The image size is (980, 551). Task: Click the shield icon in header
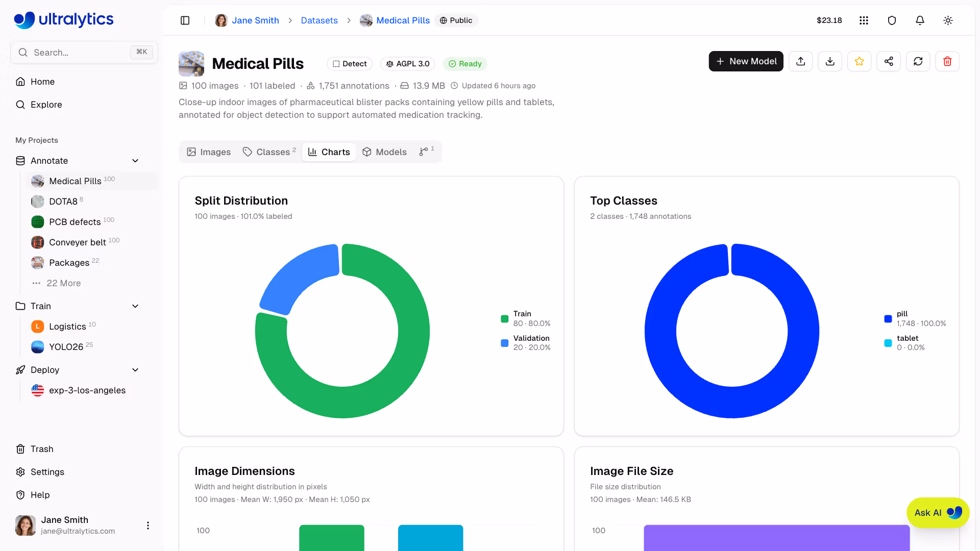click(892, 20)
